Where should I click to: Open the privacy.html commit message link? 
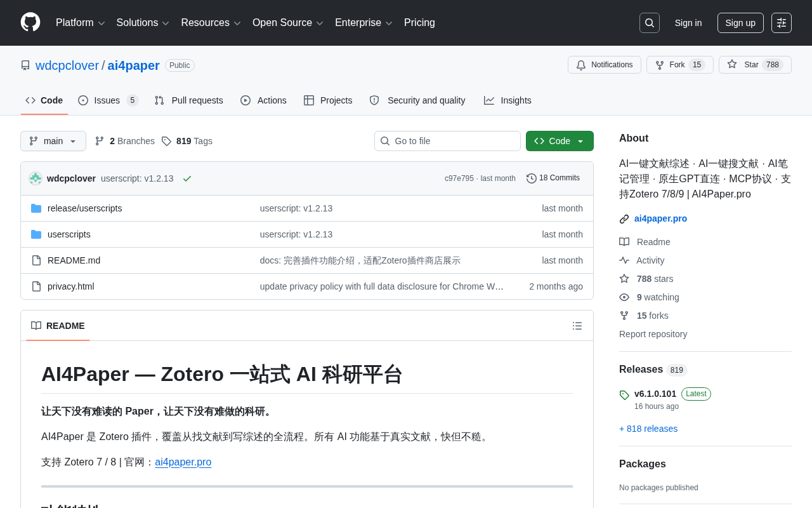coord(382,286)
